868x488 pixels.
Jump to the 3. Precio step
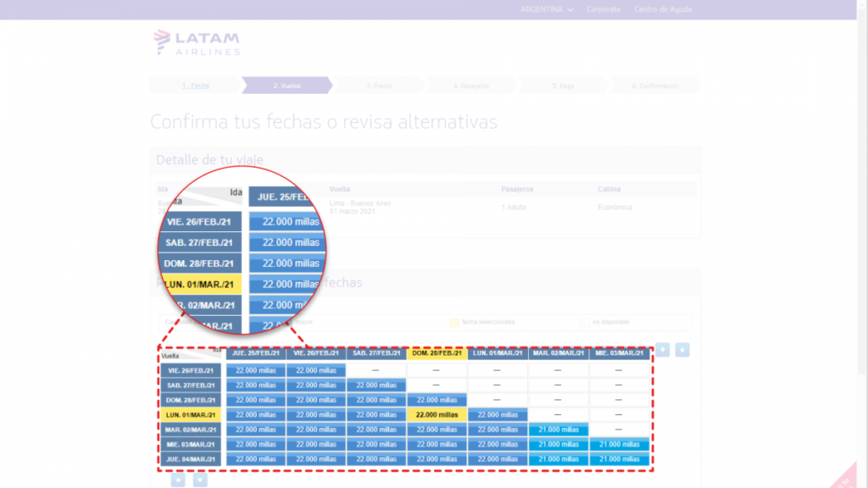click(379, 86)
